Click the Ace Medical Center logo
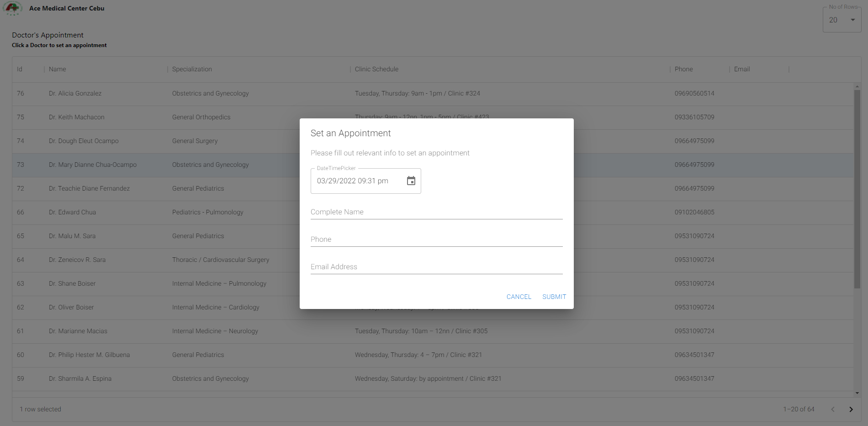This screenshot has height=426, width=868. coord(12,8)
